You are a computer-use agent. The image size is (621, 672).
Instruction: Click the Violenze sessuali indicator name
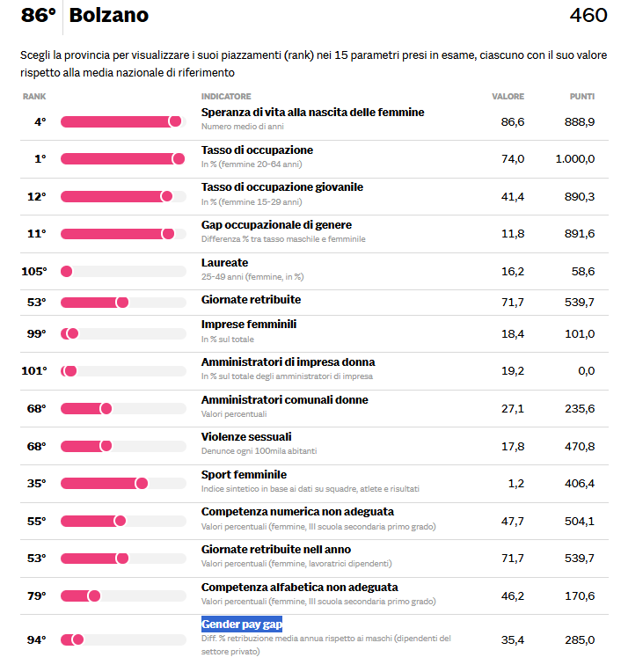246,437
